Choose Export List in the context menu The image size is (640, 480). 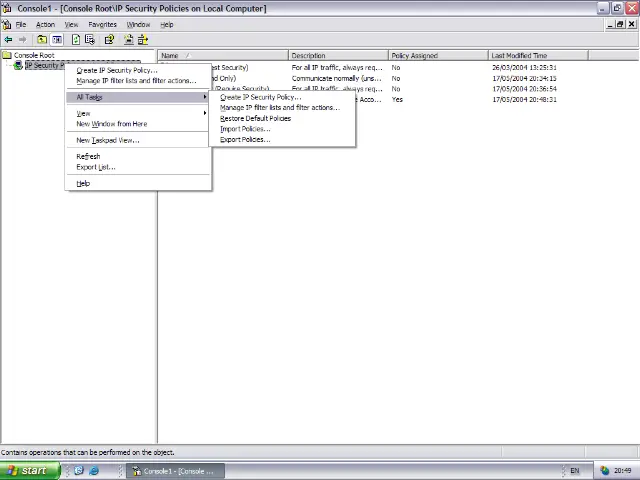pyautogui.click(x=138, y=167)
